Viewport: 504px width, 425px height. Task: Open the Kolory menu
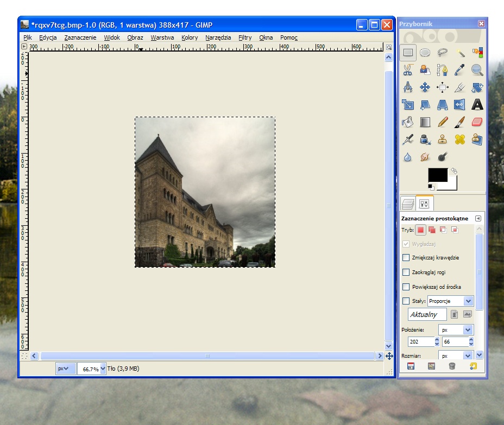pos(190,37)
